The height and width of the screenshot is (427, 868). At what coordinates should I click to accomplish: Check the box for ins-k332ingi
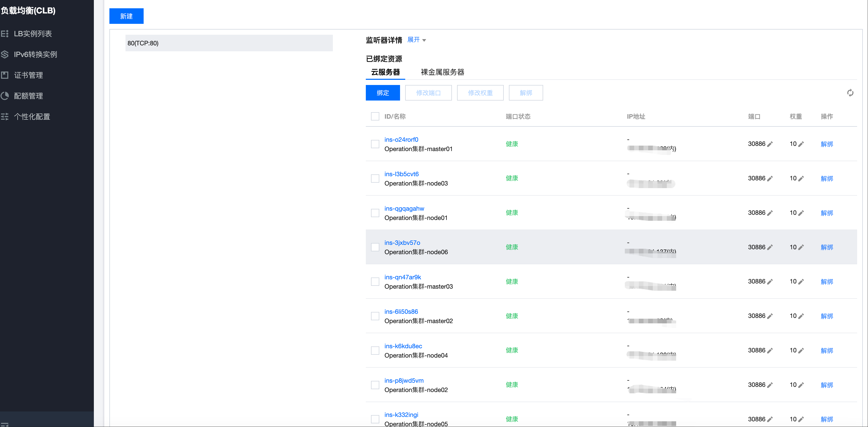click(375, 419)
